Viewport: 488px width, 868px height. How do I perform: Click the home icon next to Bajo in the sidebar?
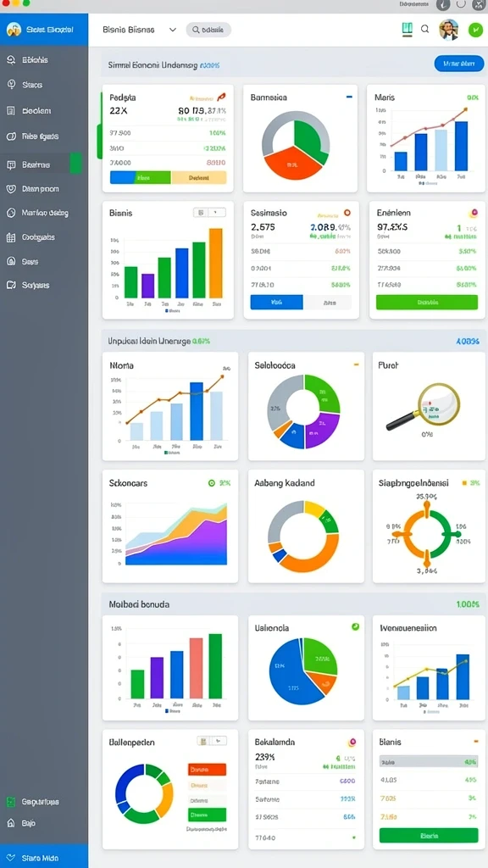coord(10,823)
